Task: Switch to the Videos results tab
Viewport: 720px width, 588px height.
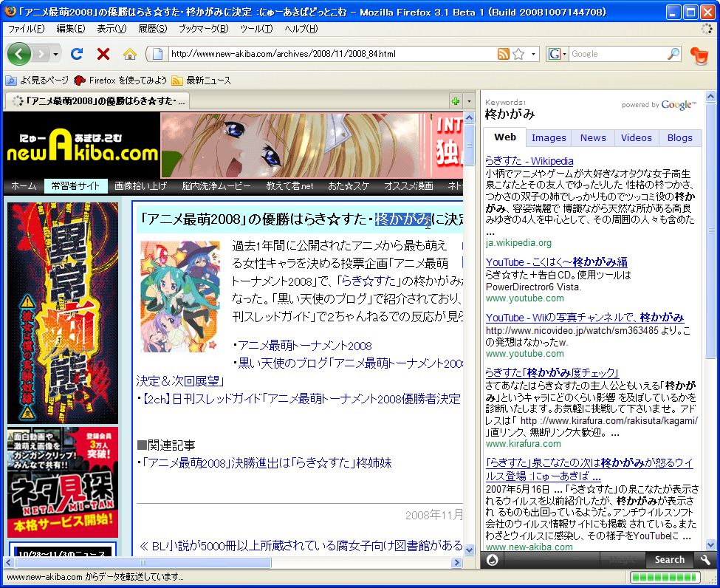Action: click(637, 138)
